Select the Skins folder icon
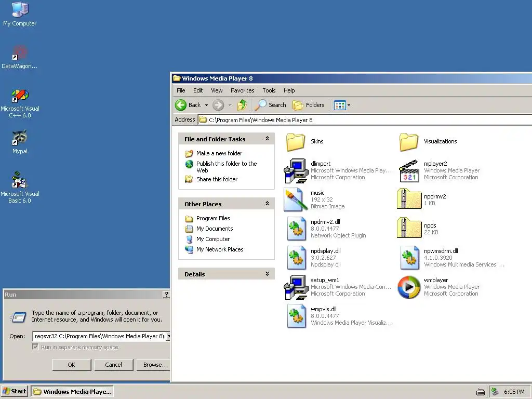The image size is (532, 399). pyautogui.click(x=296, y=141)
